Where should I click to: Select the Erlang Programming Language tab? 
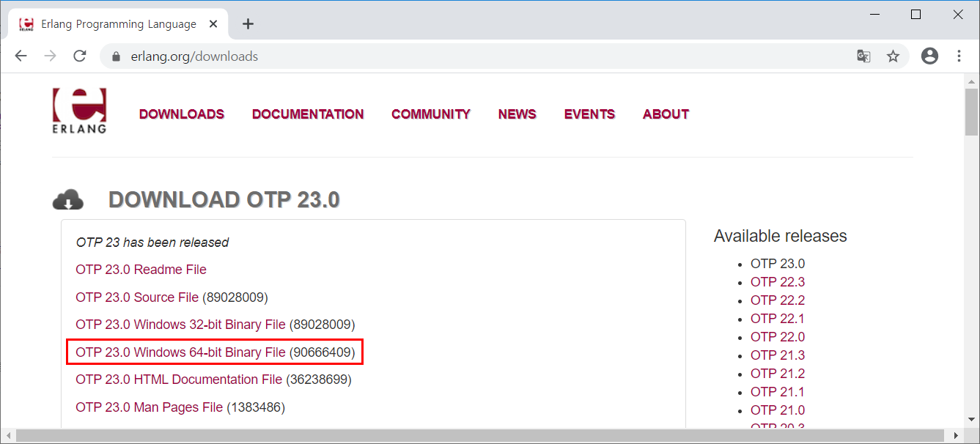point(117,24)
